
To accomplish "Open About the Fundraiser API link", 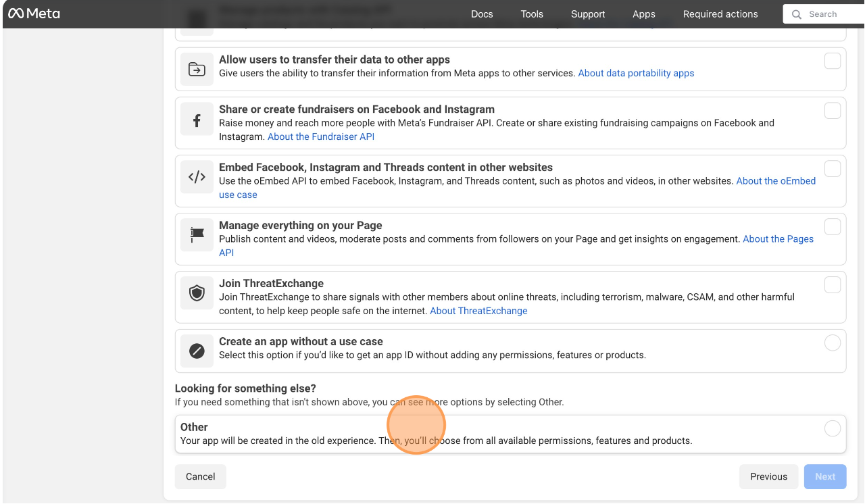I will pos(321,136).
